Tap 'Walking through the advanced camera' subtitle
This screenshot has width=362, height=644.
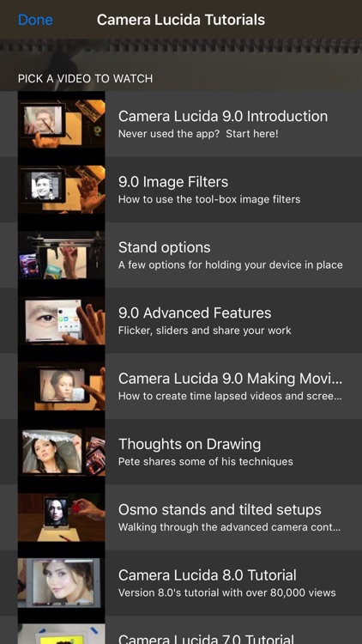(229, 527)
